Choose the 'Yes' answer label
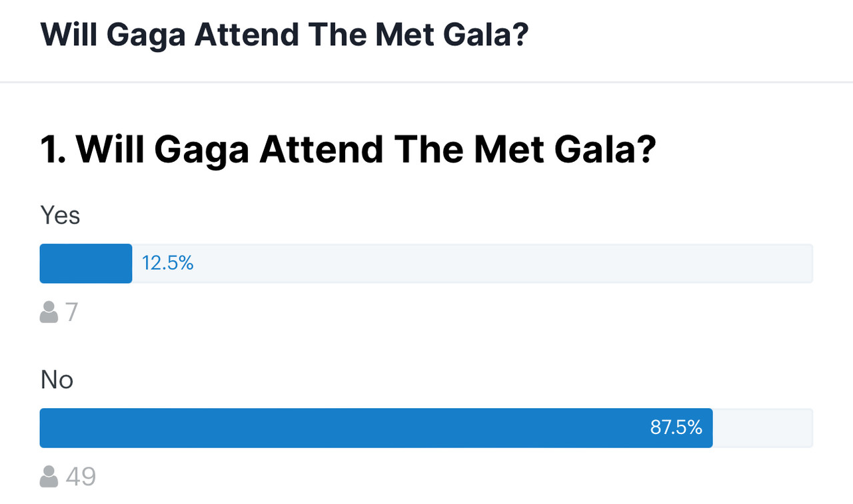This screenshot has width=853, height=504. point(60,216)
